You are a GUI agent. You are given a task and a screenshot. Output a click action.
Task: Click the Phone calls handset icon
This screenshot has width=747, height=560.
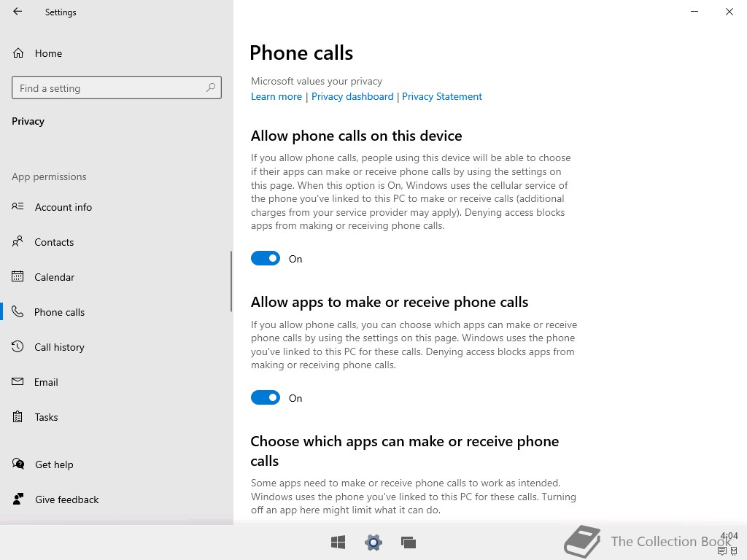pos(18,311)
